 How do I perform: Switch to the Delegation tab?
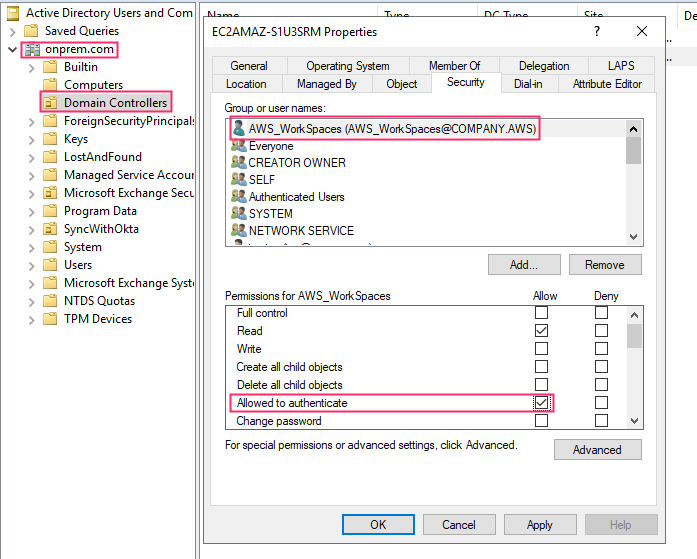pyautogui.click(x=544, y=66)
